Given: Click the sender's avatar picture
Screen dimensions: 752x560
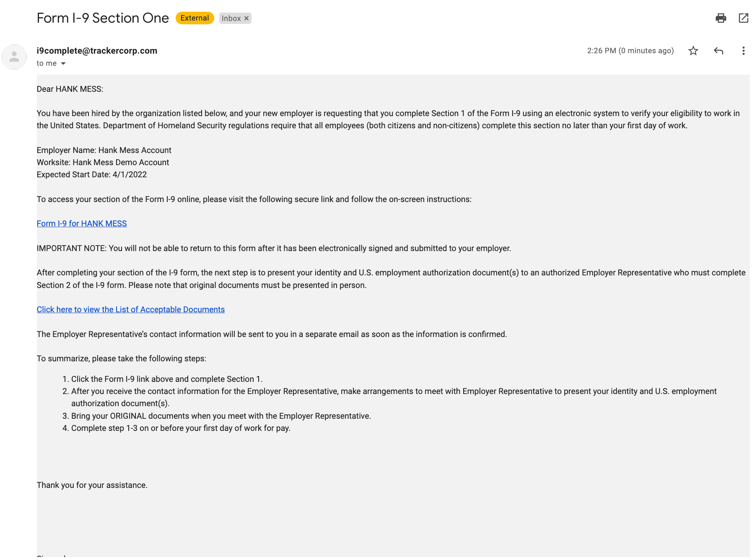Looking at the screenshot, I should coord(14,57).
